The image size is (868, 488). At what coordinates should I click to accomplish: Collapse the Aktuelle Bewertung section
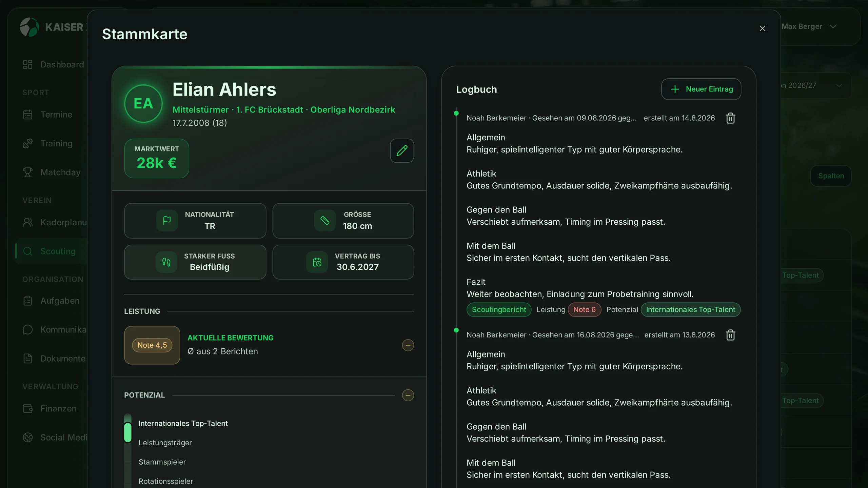pos(408,345)
